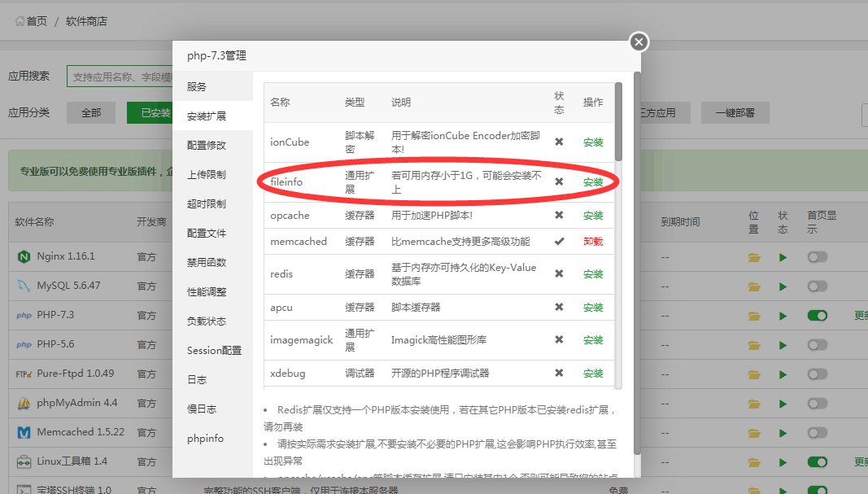Click the 一键部署 category button

(735, 113)
